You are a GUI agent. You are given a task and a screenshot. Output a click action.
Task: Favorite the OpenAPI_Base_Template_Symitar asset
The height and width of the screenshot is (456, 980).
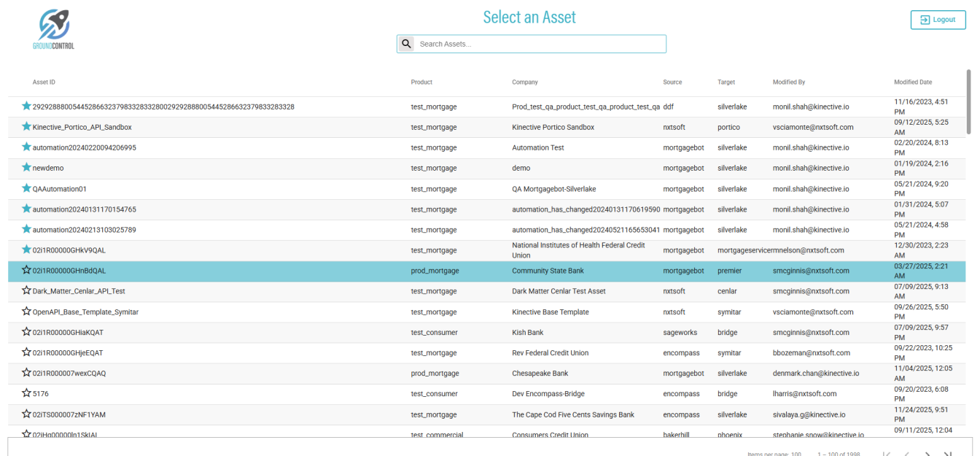[26, 312]
